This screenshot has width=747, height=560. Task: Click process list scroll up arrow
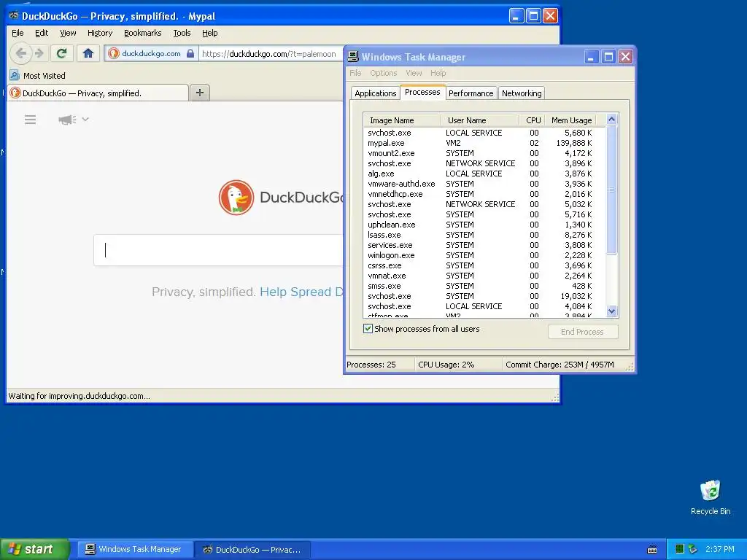(612, 120)
